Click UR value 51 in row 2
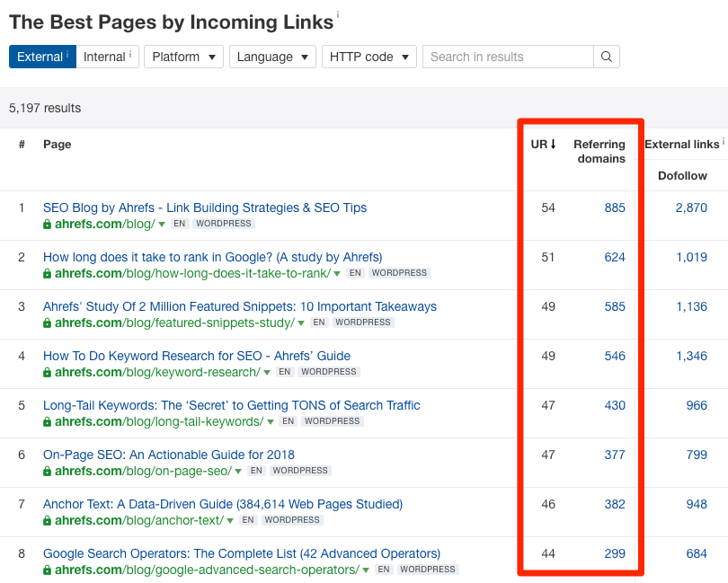 point(548,257)
